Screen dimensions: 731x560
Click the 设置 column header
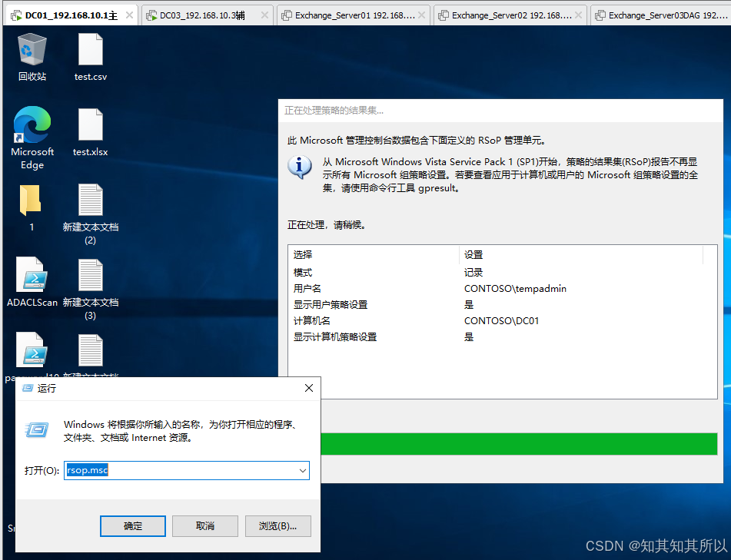click(x=581, y=255)
